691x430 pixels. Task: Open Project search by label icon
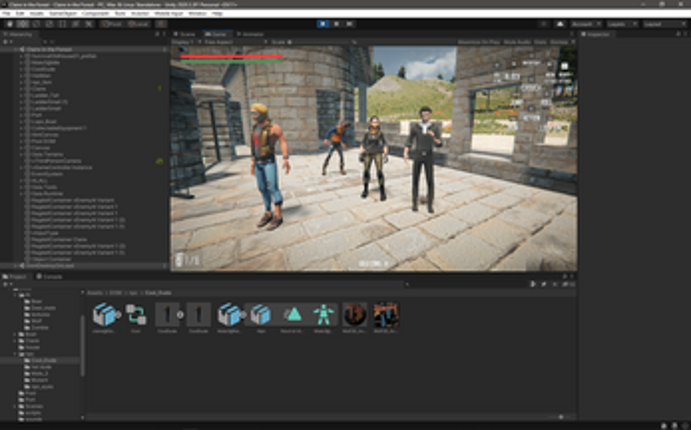coord(544,285)
